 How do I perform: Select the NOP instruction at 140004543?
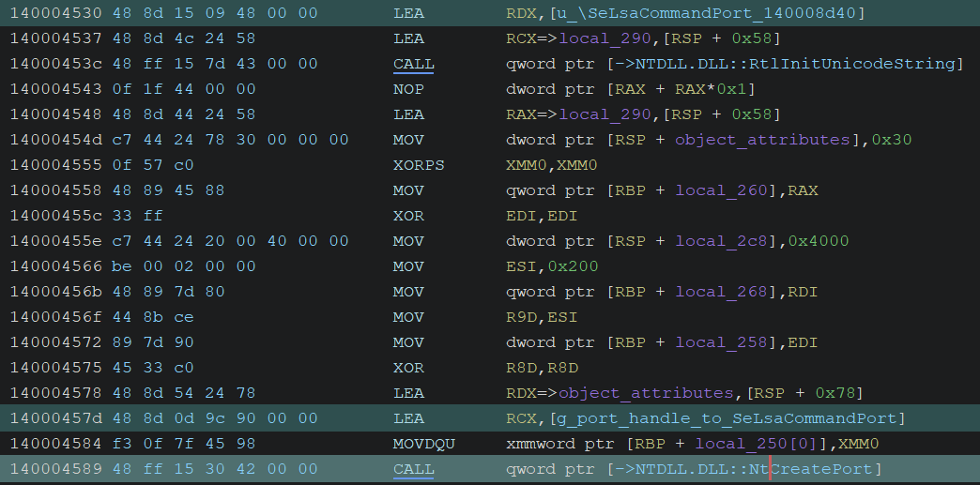point(408,89)
